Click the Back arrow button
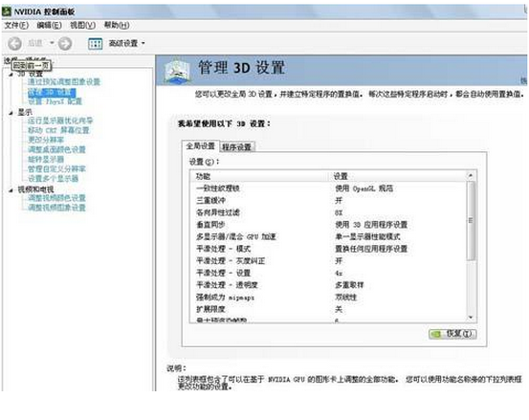The height and width of the screenshot is (420, 529). coord(15,43)
